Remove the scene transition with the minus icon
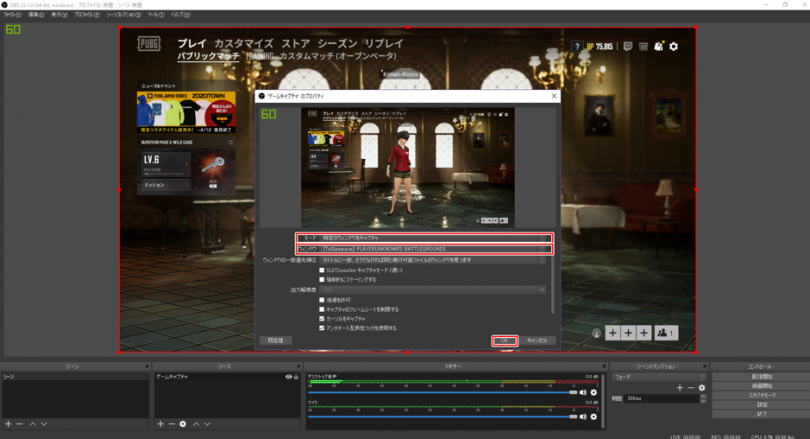Image resolution: width=810 pixels, height=439 pixels. pos(691,387)
